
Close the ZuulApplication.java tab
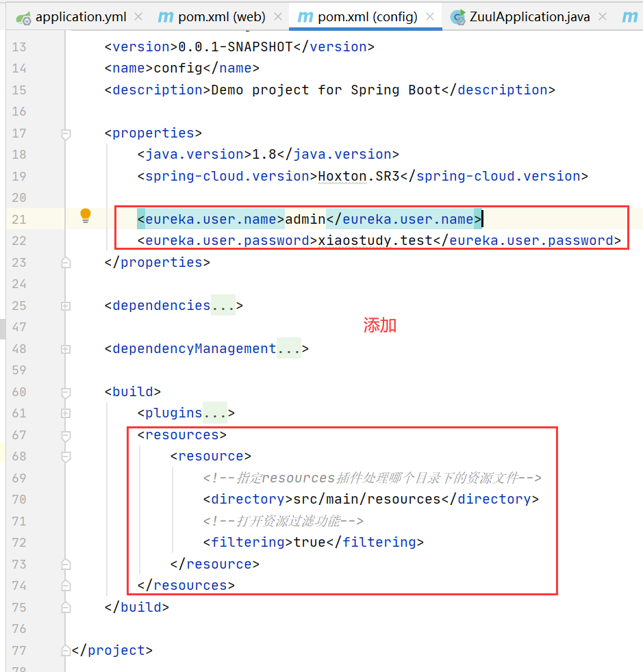click(602, 16)
